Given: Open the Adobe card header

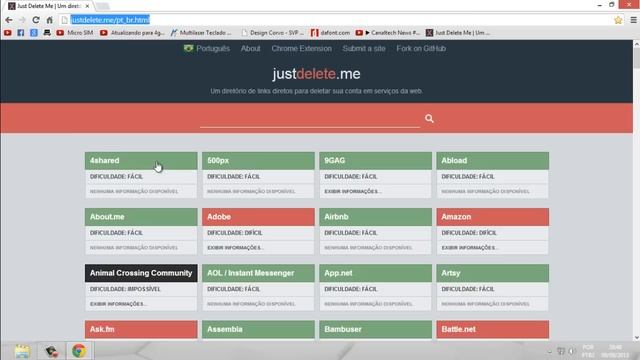Looking at the screenshot, I should (258, 217).
